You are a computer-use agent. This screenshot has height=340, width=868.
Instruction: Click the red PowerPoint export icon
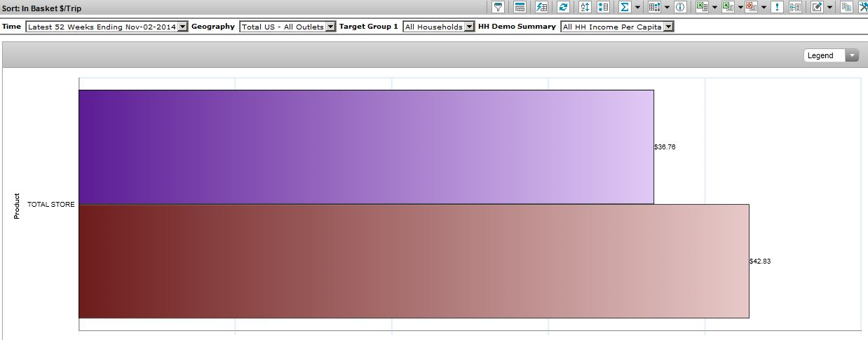click(751, 7)
